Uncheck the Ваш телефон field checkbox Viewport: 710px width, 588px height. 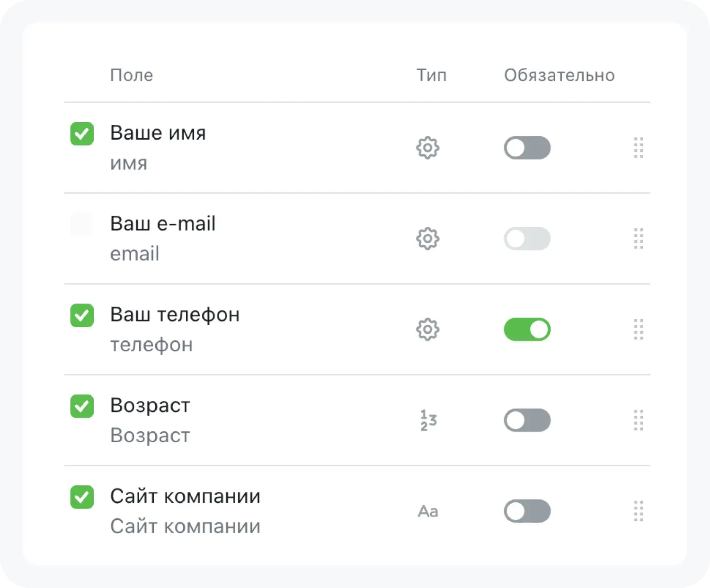click(x=82, y=315)
